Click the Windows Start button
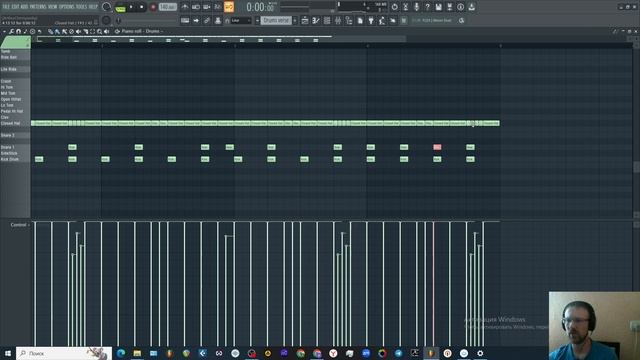The width and height of the screenshot is (640, 360). [7, 353]
